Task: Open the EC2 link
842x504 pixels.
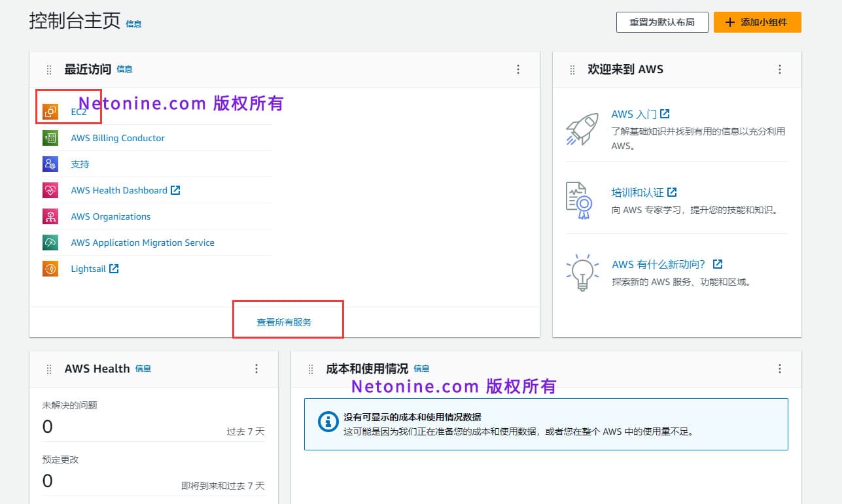Action: click(x=79, y=112)
